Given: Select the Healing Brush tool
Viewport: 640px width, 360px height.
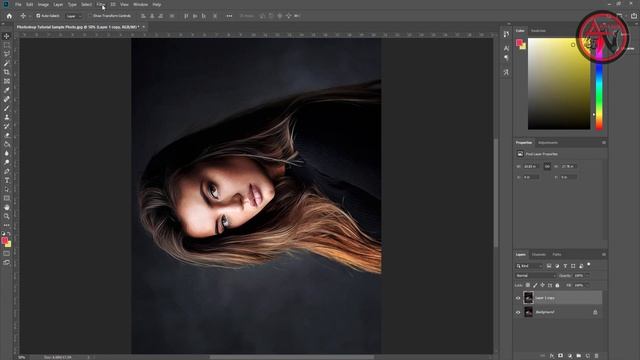Looking at the screenshot, I should coord(7,99).
